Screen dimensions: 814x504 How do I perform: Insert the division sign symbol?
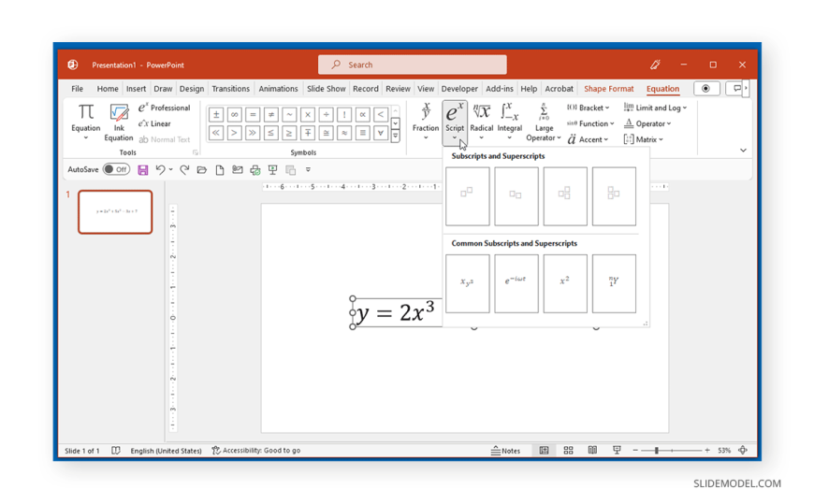point(326,115)
